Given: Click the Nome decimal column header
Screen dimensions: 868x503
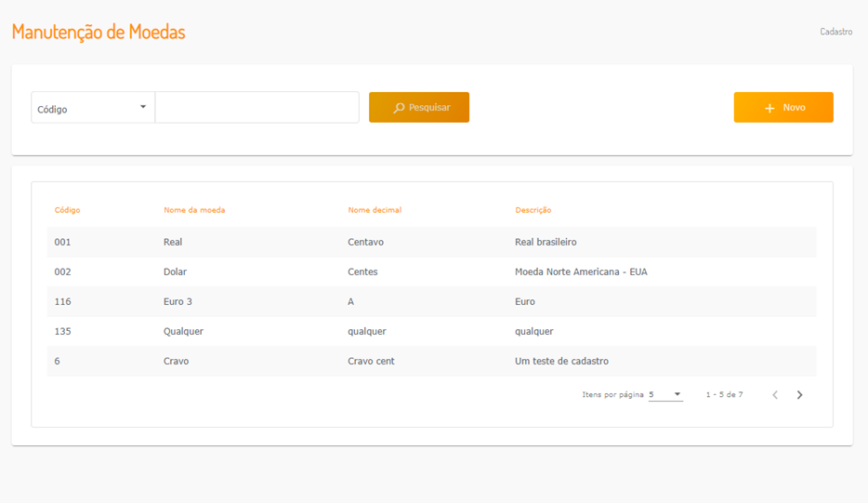Looking at the screenshot, I should coord(375,210).
